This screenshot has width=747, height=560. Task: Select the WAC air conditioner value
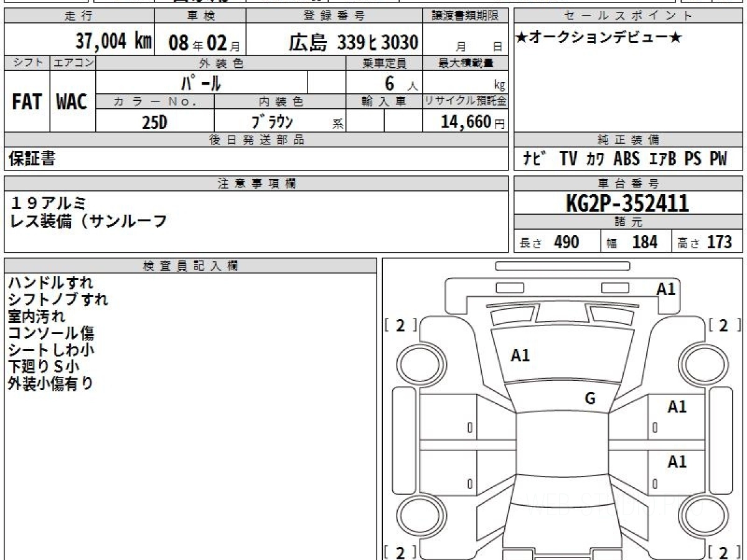coord(72,102)
